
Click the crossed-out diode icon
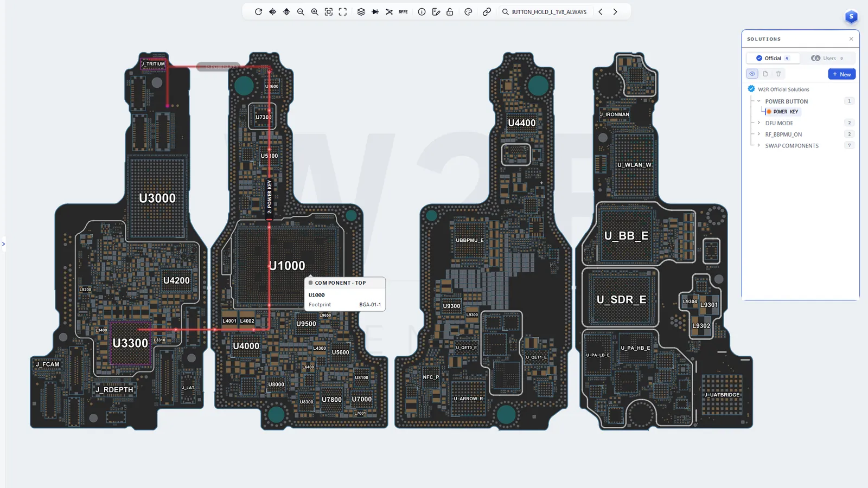click(389, 12)
